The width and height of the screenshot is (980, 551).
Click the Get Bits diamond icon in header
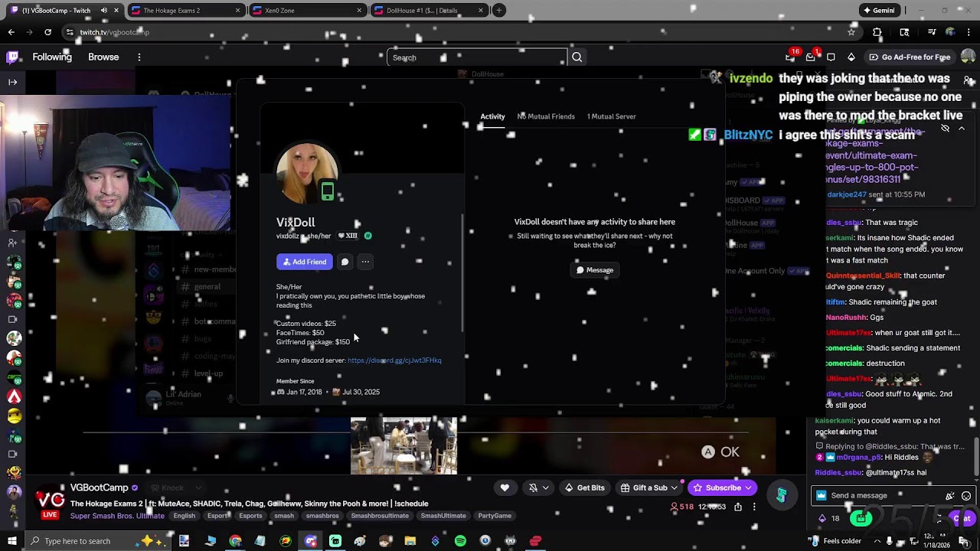pyautogui.click(x=851, y=57)
